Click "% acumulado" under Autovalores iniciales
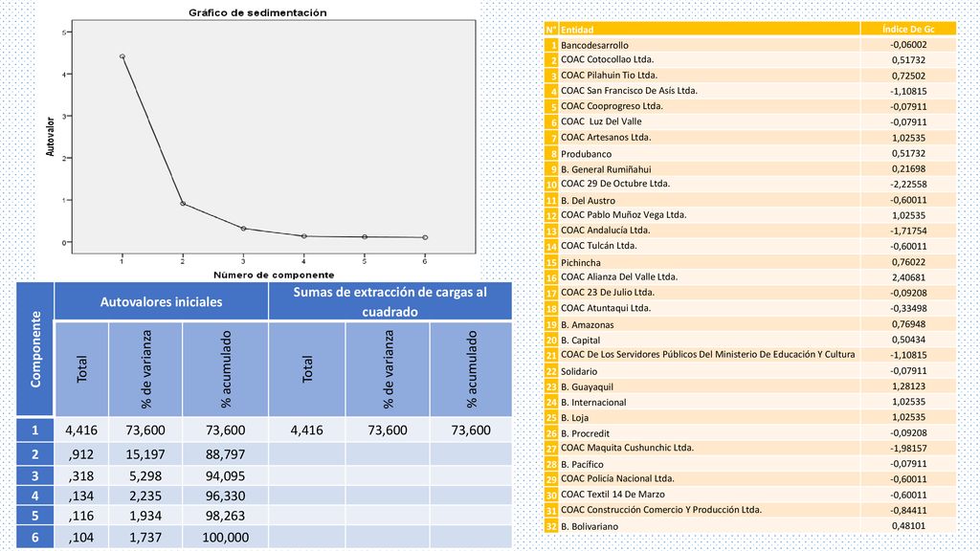Image resolution: width=980 pixels, height=551 pixels. (226, 369)
